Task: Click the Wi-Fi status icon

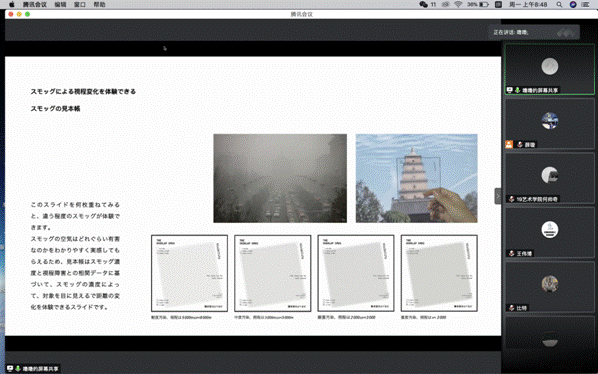Action: click(x=458, y=5)
